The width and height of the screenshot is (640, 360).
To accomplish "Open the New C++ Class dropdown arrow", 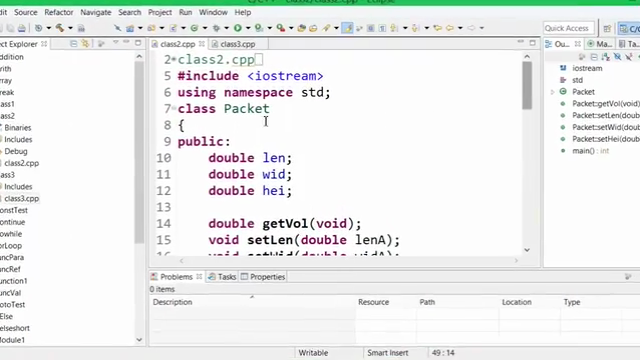I will tap(204, 28).
